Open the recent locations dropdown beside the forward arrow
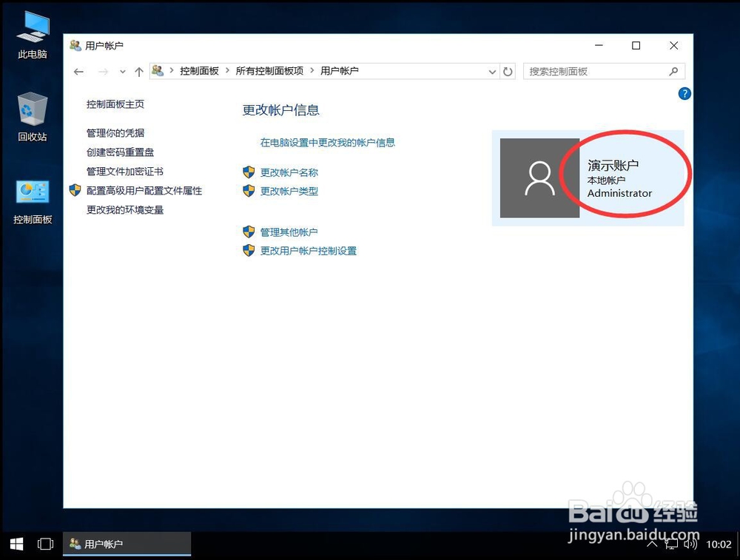The height and width of the screenshot is (560, 740). (x=122, y=71)
